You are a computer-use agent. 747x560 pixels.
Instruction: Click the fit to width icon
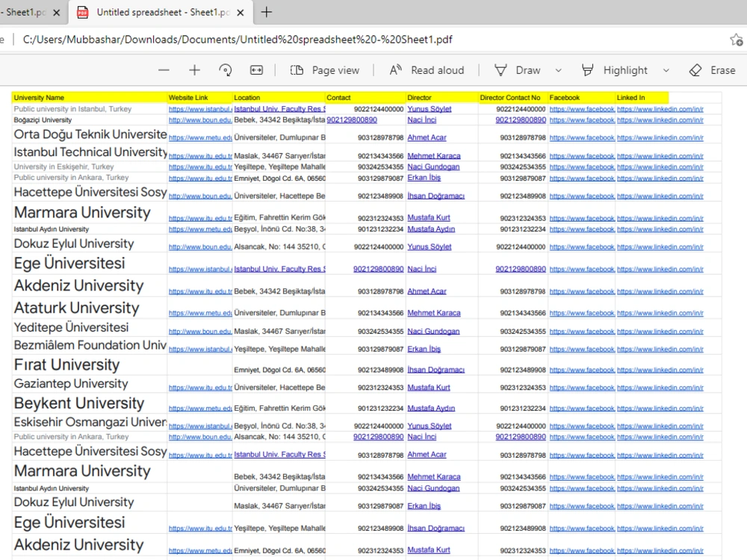click(x=256, y=70)
